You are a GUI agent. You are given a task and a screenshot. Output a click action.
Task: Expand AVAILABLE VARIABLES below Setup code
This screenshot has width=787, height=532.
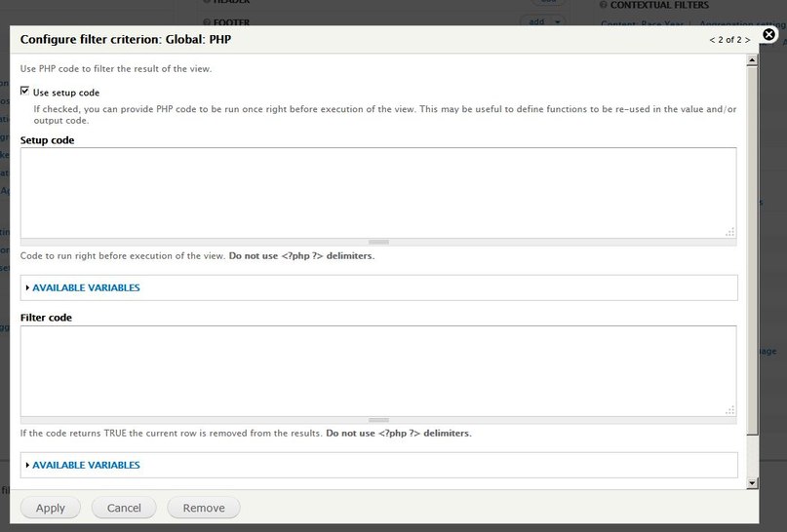click(x=86, y=288)
